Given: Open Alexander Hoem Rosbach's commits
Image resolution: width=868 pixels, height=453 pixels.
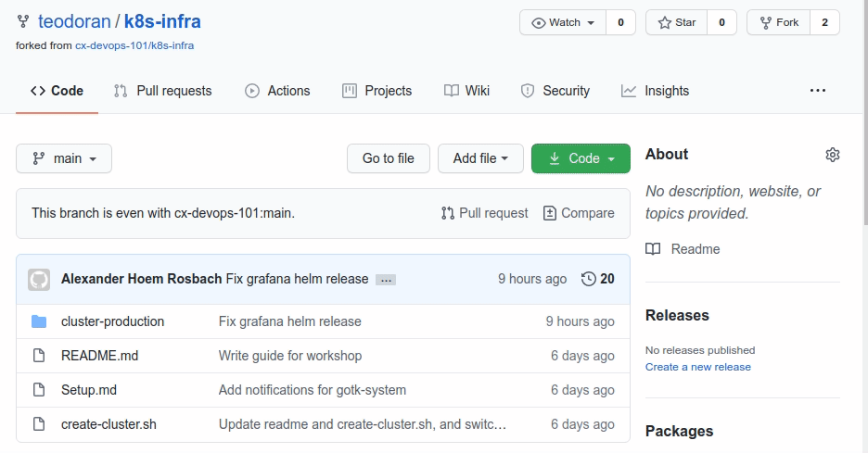Looking at the screenshot, I should [x=141, y=279].
